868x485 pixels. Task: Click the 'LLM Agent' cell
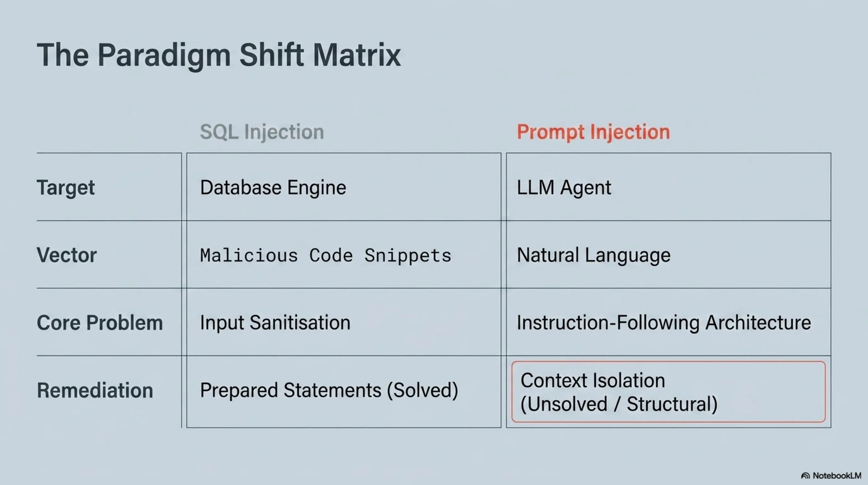click(x=669, y=187)
